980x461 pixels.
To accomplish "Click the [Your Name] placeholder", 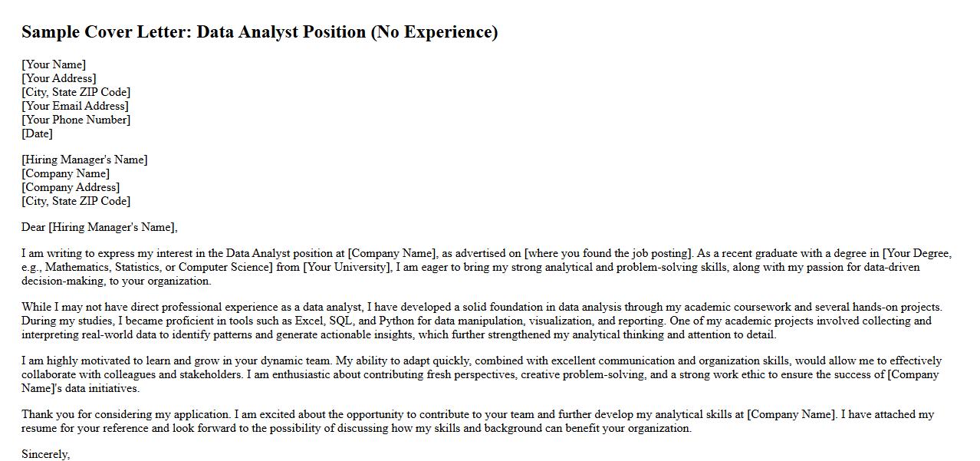I will pyautogui.click(x=54, y=64).
